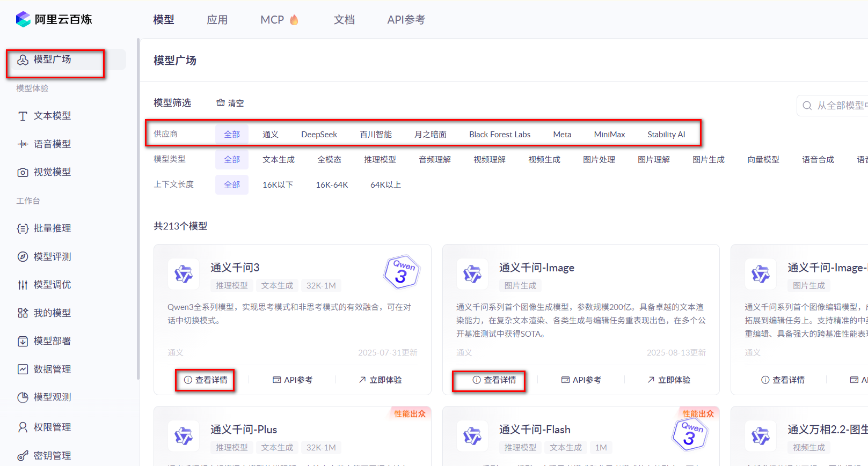The image size is (868, 466).
Task: Open 批量推理 via its sidebar icon
Action: [x=23, y=228]
